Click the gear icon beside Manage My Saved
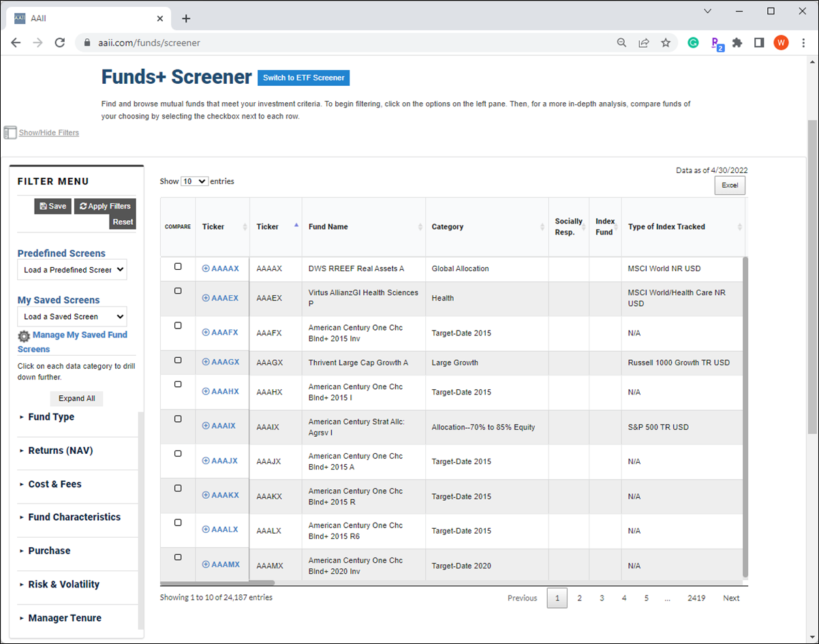The height and width of the screenshot is (644, 819). (24, 336)
